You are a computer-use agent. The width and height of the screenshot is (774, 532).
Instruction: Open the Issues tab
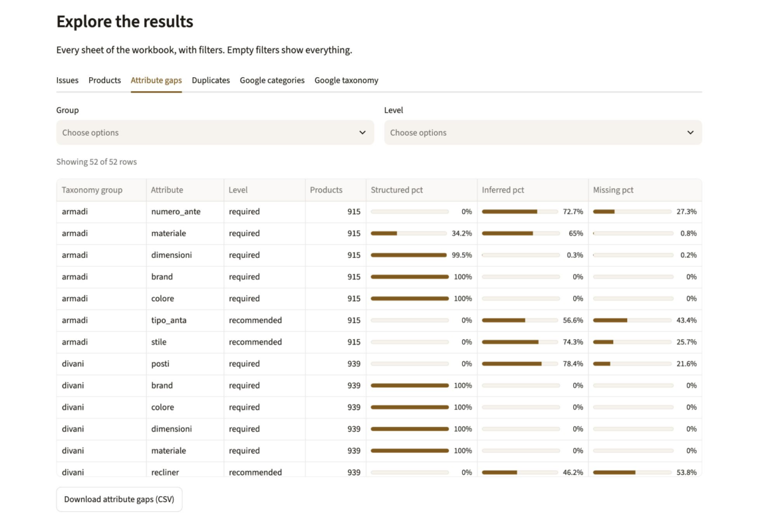[67, 80]
